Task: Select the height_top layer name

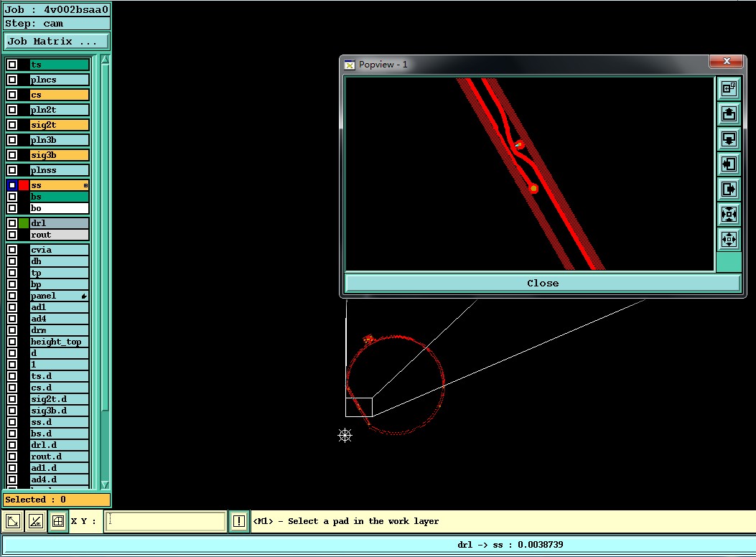Action: pos(60,342)
